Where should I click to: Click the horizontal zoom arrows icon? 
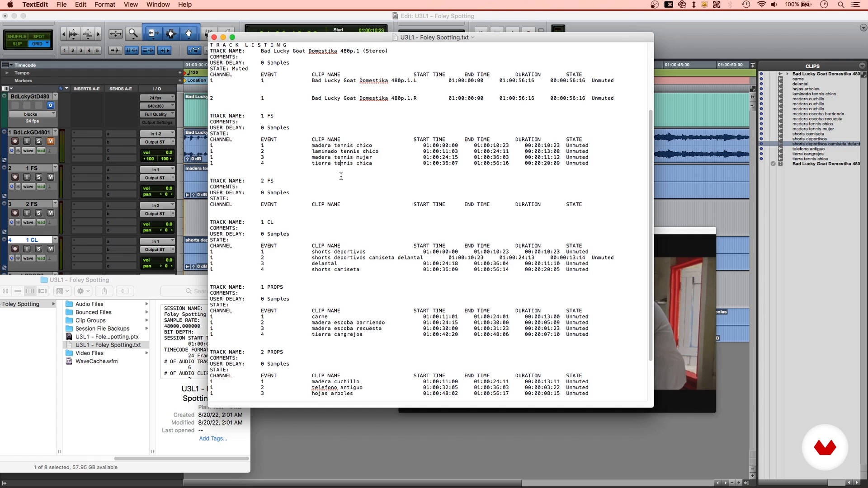tap(115, 34)
